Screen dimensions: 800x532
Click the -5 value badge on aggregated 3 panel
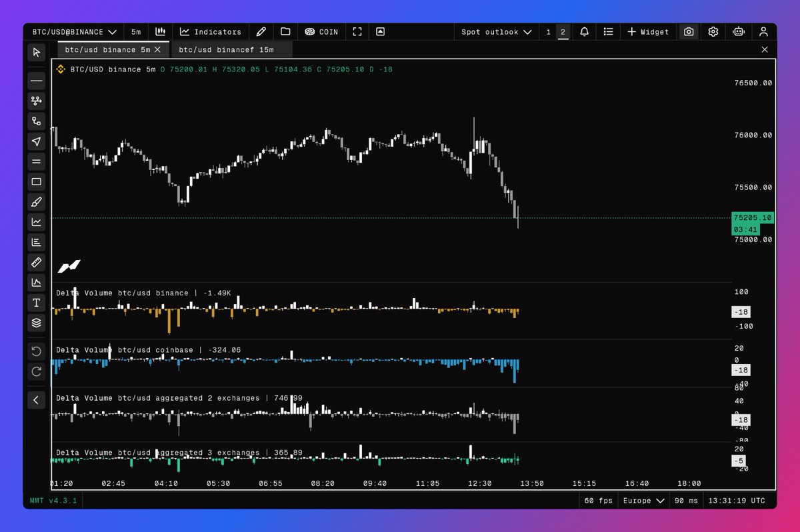739,461
